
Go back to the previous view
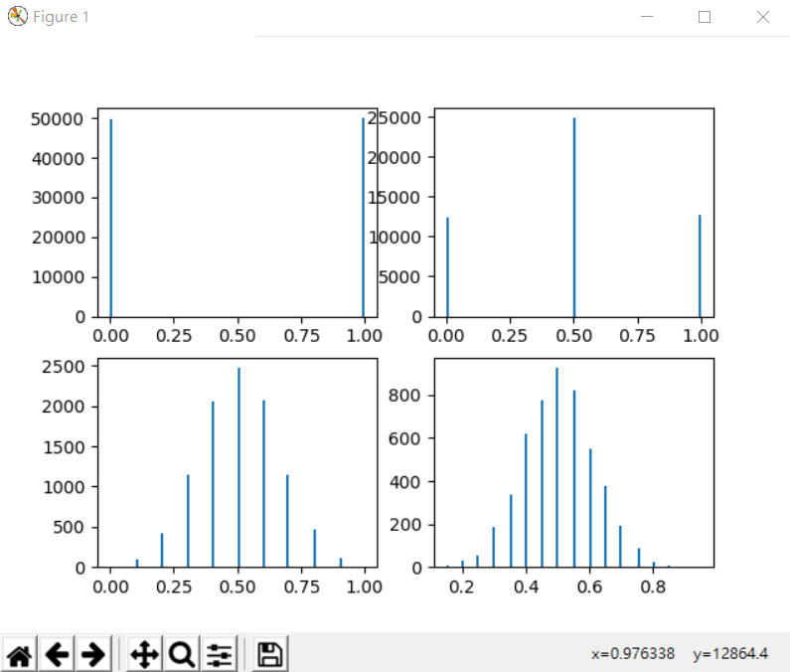point(57,653)
